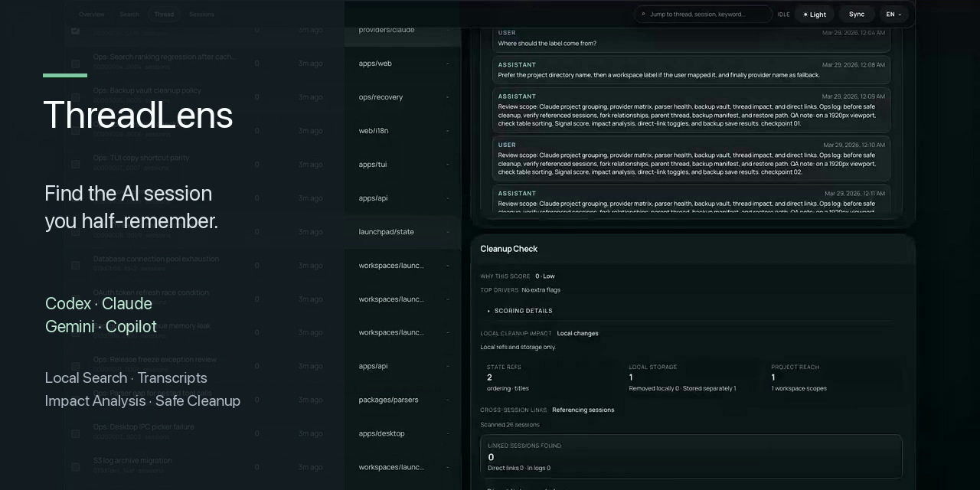This screenshot has height=490, width=980.
Task: Go to the Sessions tab
Action: coord(201,15)
